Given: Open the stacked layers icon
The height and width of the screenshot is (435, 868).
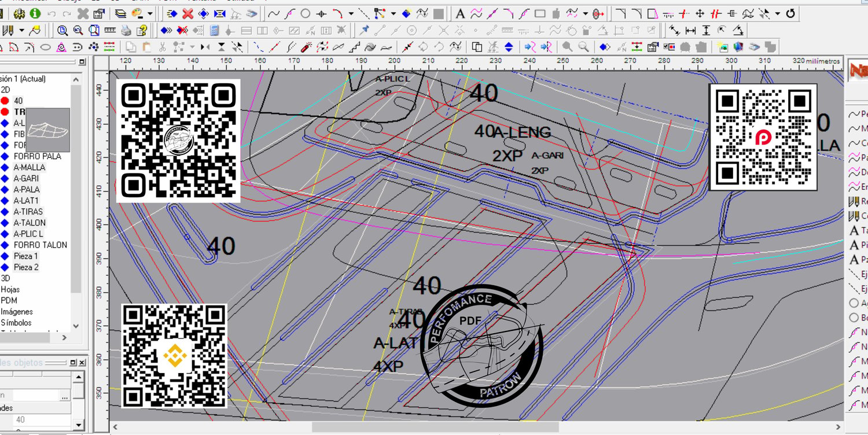Looking at the screenshot, I should pos(121,13).
